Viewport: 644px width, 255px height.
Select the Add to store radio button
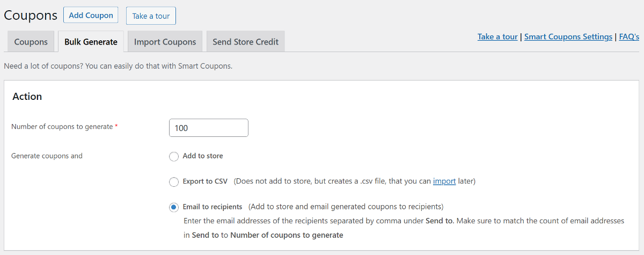pos(174,156)
